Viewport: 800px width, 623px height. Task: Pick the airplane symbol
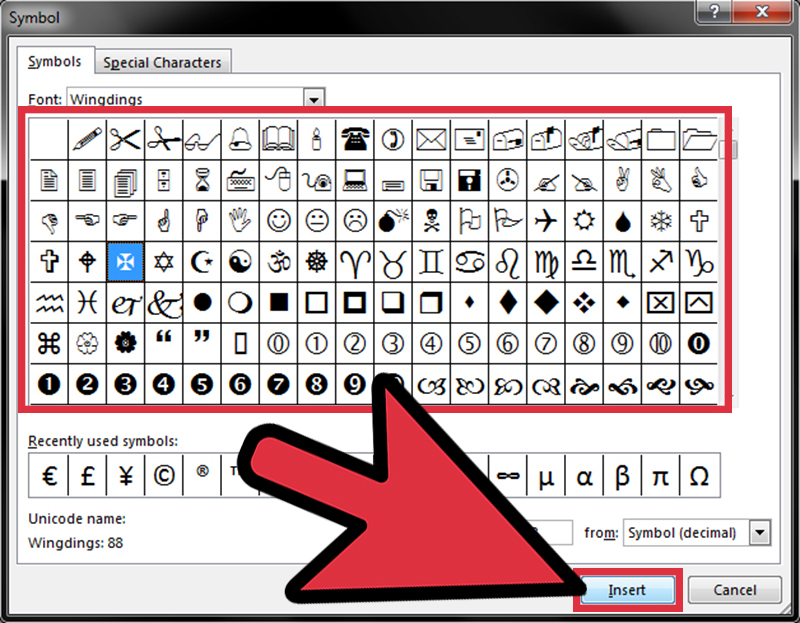coord(546,221)
